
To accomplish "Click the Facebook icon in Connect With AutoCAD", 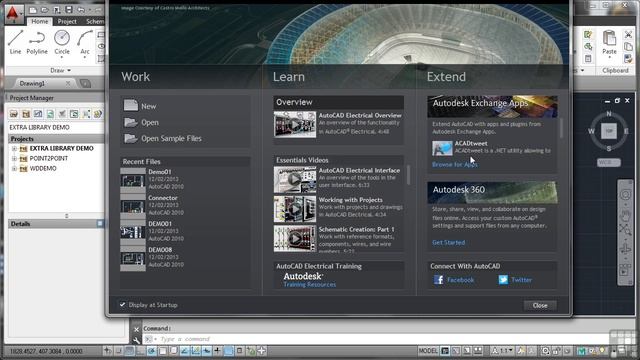I will [x=439, y=280].
